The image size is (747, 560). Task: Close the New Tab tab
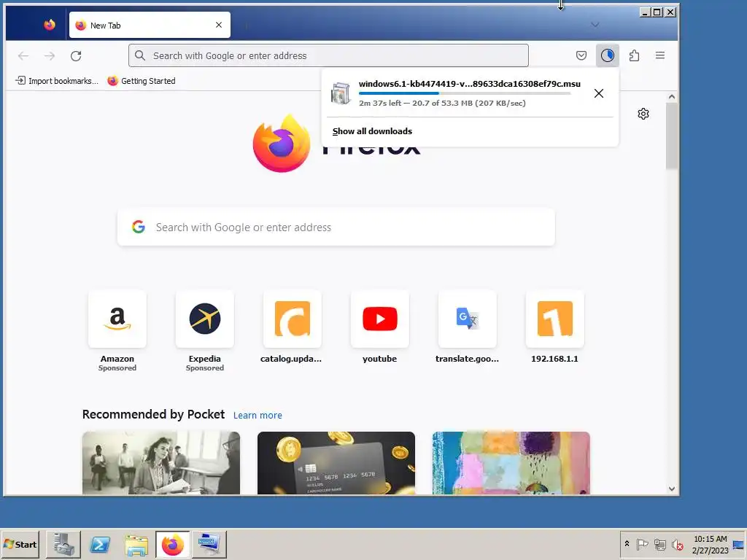(x=219, y=25)
